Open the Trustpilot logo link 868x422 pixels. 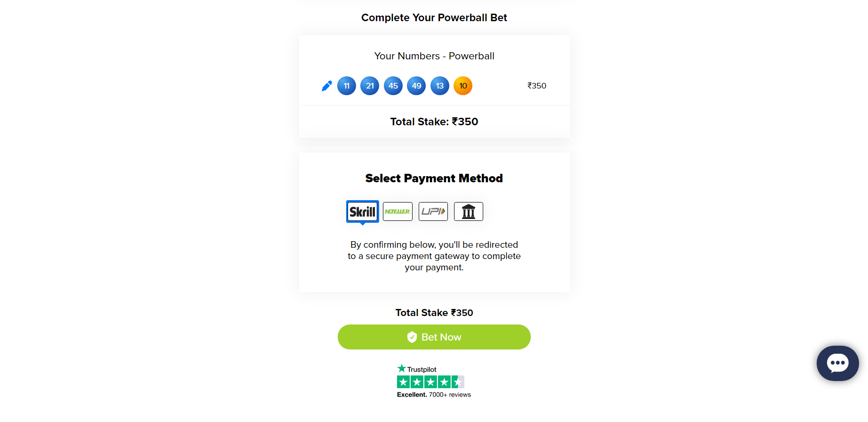417,369
